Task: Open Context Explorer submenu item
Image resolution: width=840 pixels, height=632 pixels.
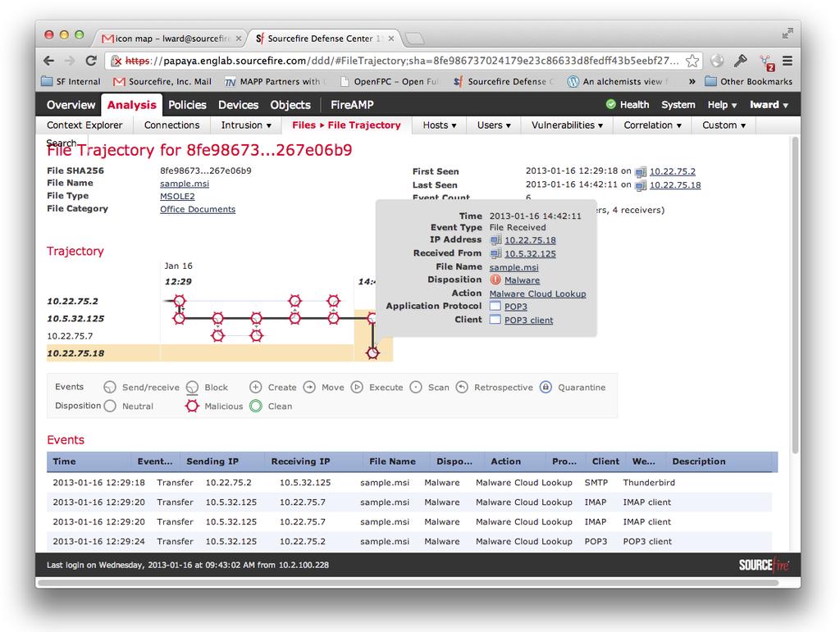Action: 84,125
